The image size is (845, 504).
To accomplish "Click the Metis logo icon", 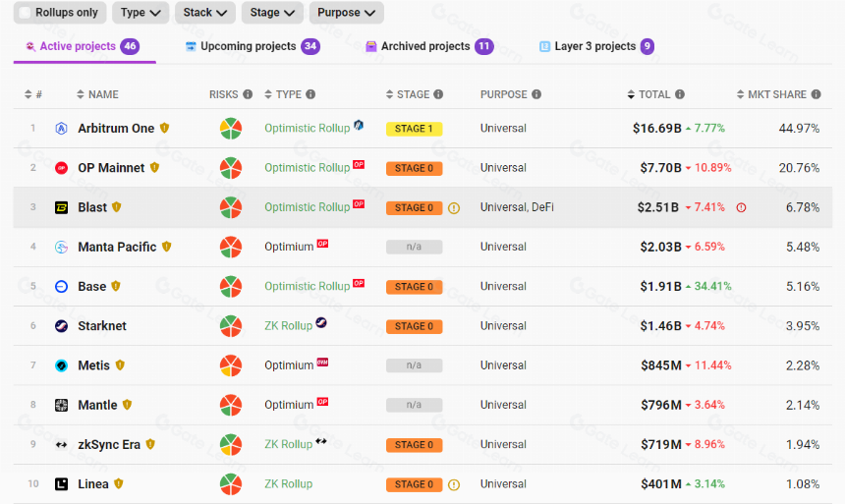I will pos(62,365).
